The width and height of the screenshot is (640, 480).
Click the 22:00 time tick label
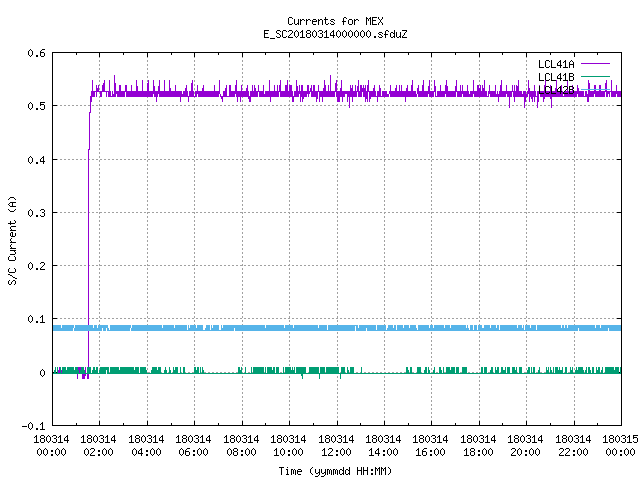click(x=573, y=452)
